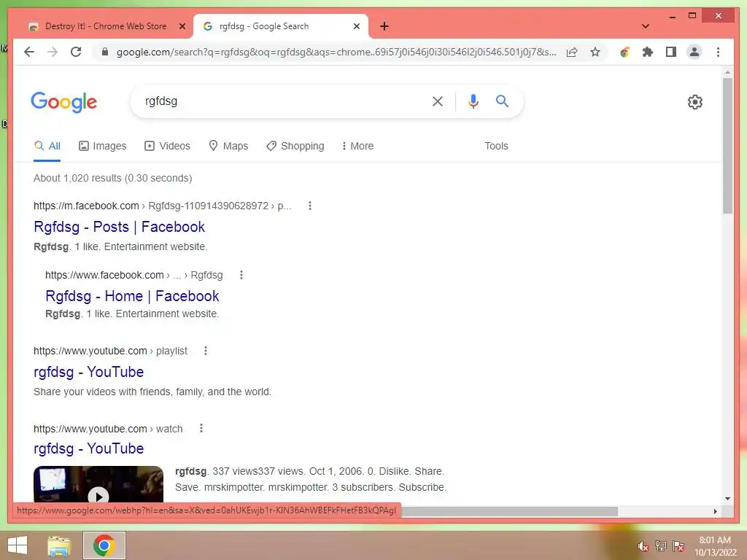Viewport: 747px width, 560px height.
Task: Switch to Images results
Action: coord(102,146)
